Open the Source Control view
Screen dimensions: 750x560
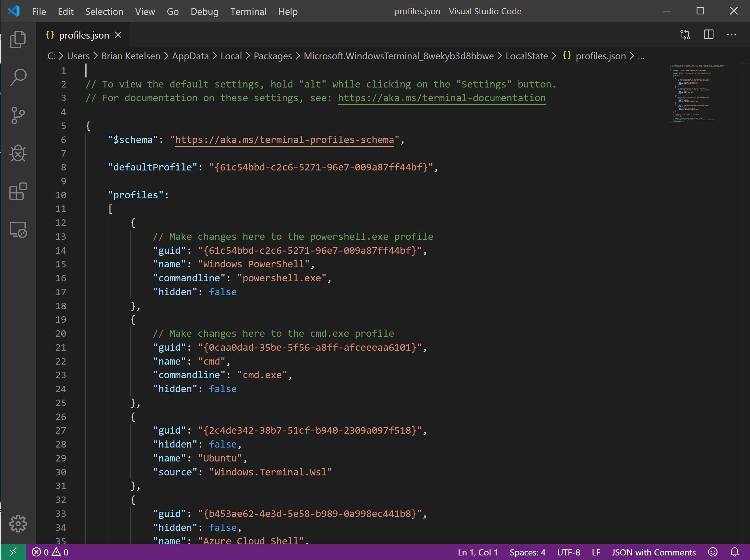pyautogui.click(x=18, y=115)
